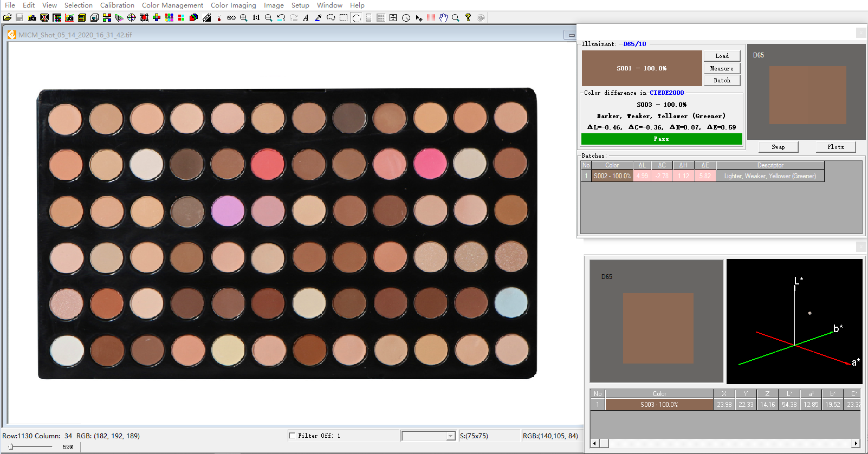The height and width of the screenshot is (454, 868).
Task: Select the lasso selection tool
Action: click(x=331, y=17)
